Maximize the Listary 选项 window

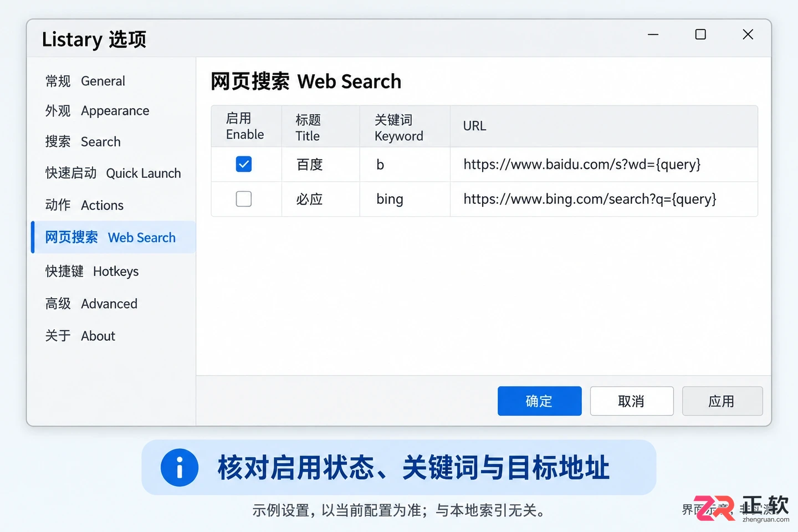click(x=700, y=34)
